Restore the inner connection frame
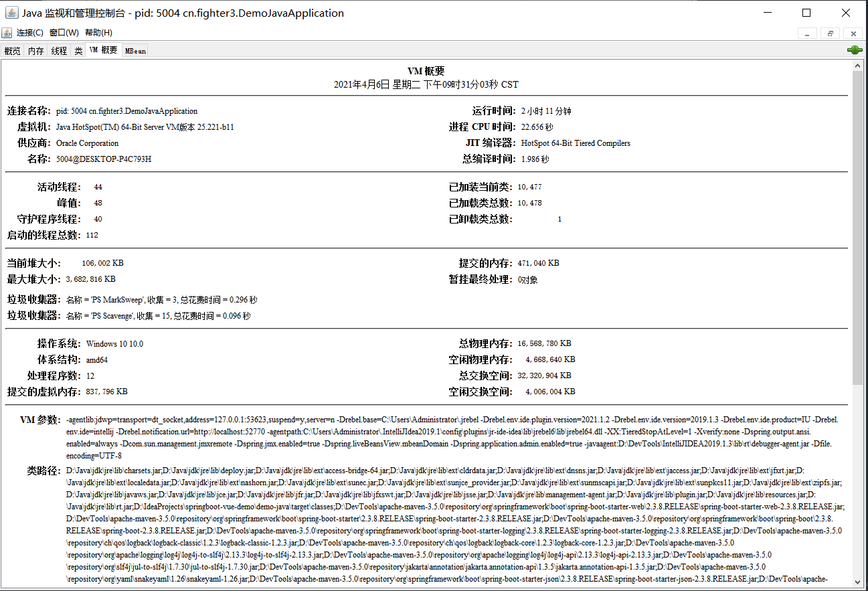Image resolution: width=868 pixels, height=591 pixels. (830, 33)
